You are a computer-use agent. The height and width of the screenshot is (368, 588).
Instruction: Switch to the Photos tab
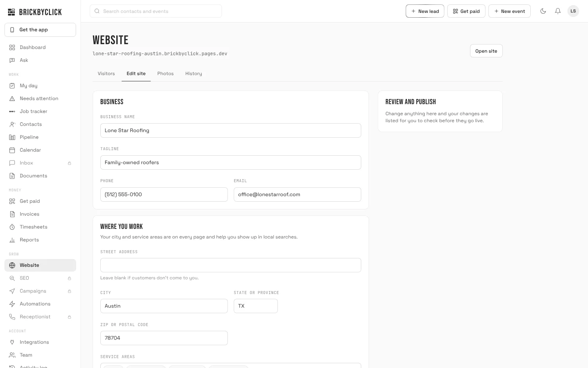[x=165, y=74]
